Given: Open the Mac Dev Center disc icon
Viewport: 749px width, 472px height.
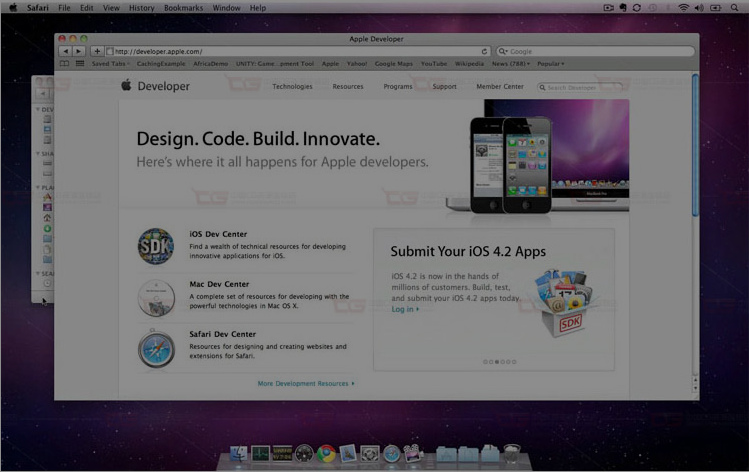Looking at the screenshot, I should point(156,298).
